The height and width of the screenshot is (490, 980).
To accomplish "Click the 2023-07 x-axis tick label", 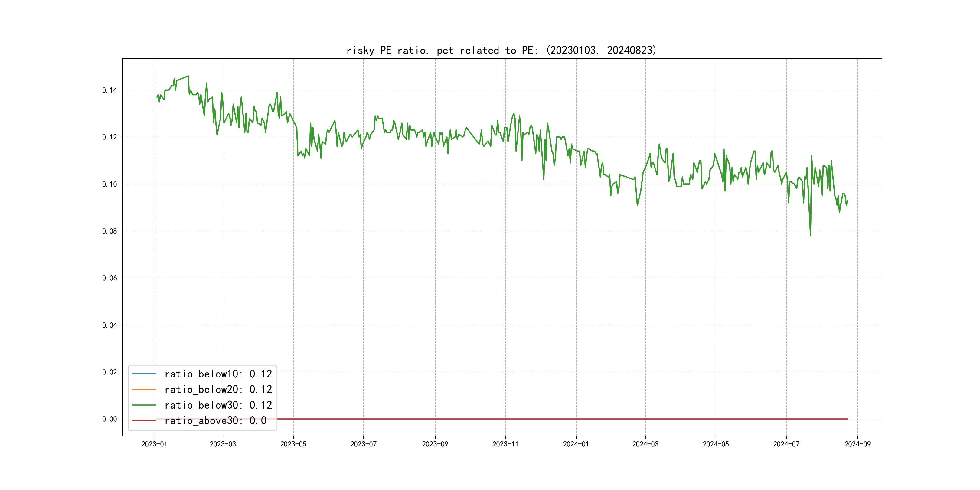I will pyautogui.click(x=363, y=444).
